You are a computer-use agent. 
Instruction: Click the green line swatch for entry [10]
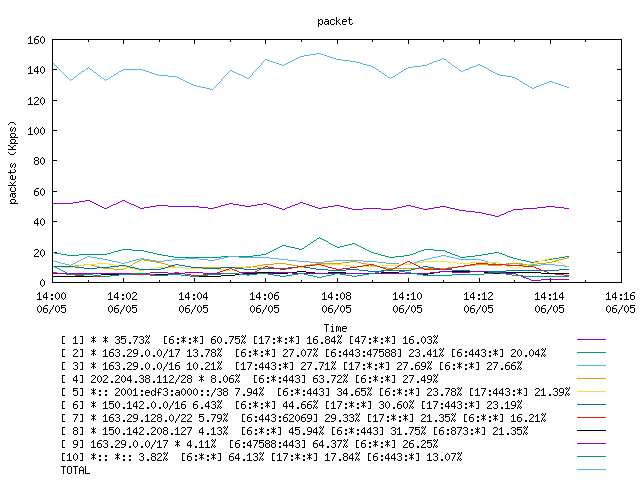click(591, 457)
